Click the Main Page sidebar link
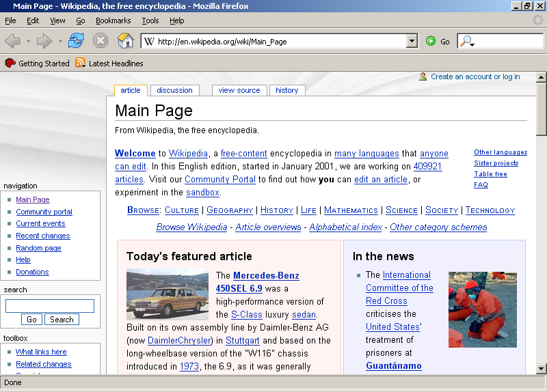Screen dimensions: 547x392 [x=33, y=199]
